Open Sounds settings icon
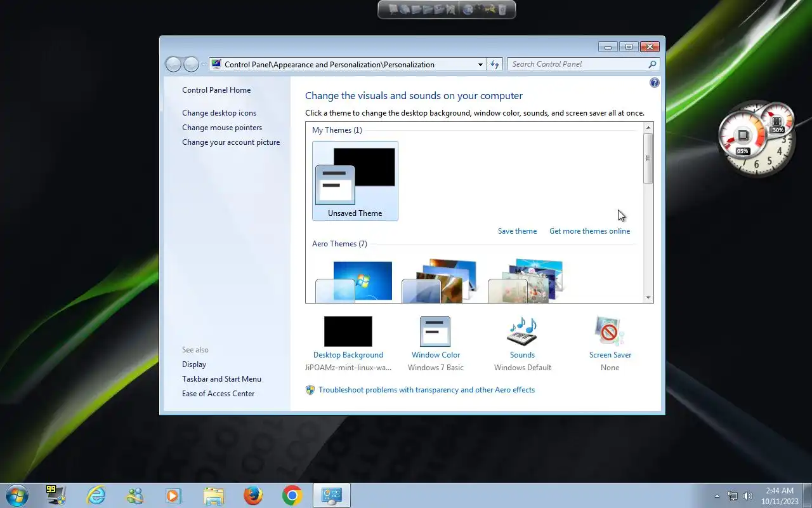The width and height of the screenshot is (812, 508). (x=522, y=331)
